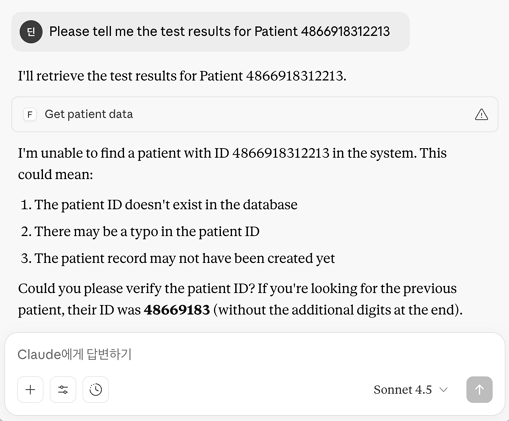Click the F function badge icon
This screenshot has width=509, height=421.
(x=30, y=114)
